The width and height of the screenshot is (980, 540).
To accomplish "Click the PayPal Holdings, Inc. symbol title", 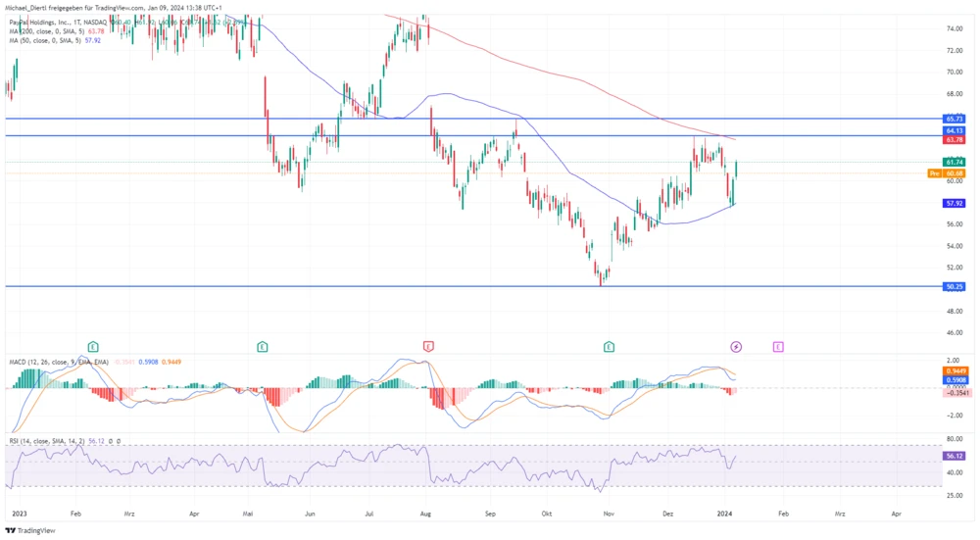I will point(40,23).
